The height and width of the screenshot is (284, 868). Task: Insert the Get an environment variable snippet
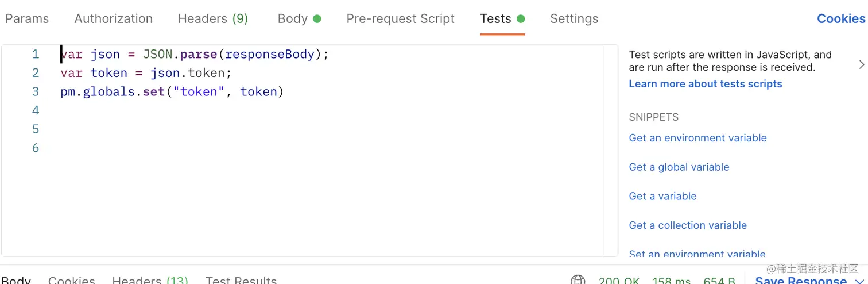click(x=697, y=138)
